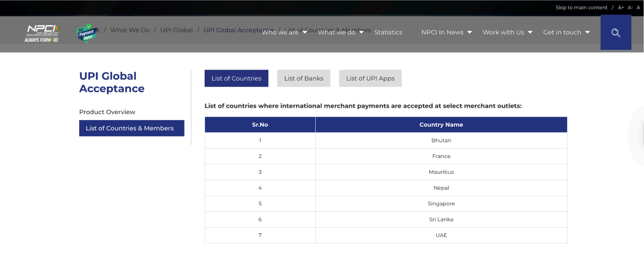This screenshot has width=644, height=254.
Task: Click the NPCI Always Forward logo
Action: click(41, 33)
